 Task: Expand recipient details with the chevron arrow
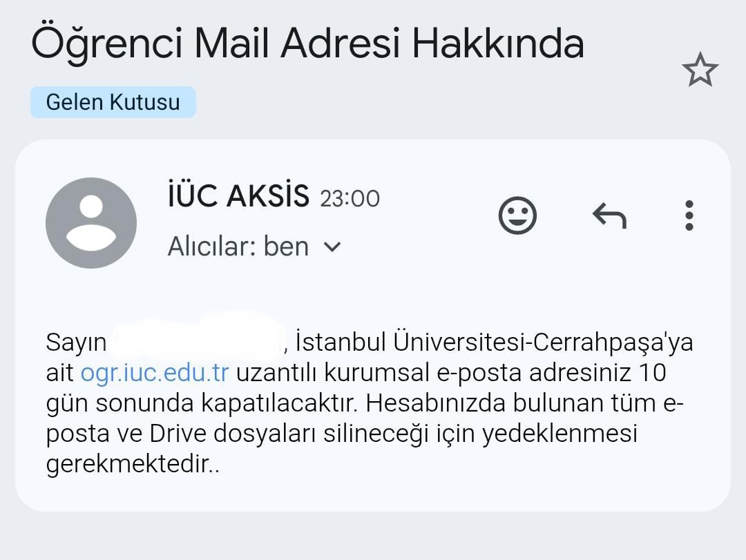tap(332, 247)
